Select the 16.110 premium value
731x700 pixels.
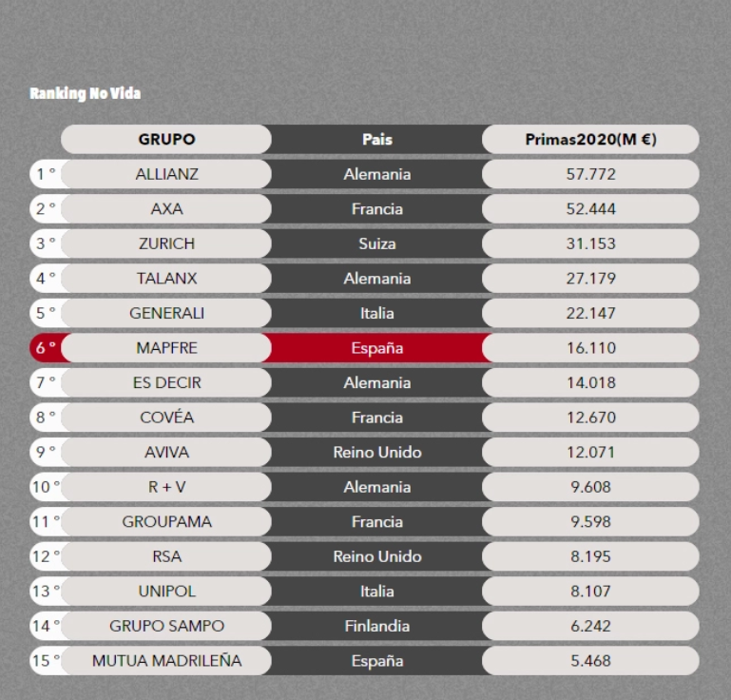point(590,348)
